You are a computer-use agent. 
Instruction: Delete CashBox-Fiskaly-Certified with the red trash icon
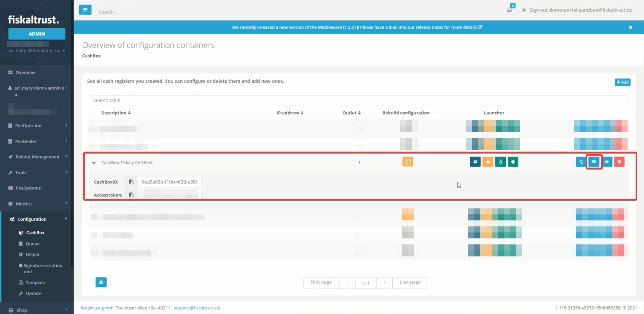coord(619,162)
